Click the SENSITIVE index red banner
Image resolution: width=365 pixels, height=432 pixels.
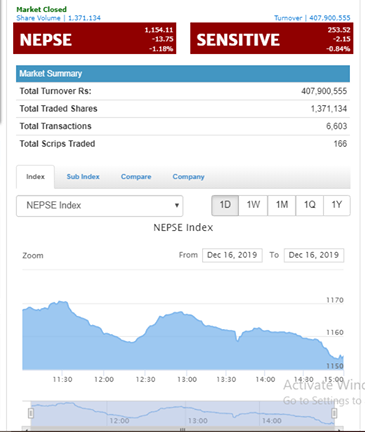pos(272,38)
